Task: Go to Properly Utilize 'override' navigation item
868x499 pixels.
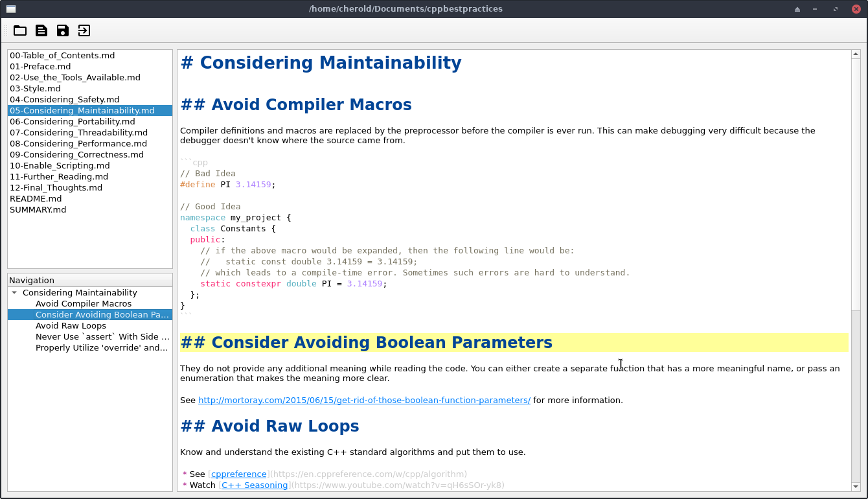Action: (102, 348)
